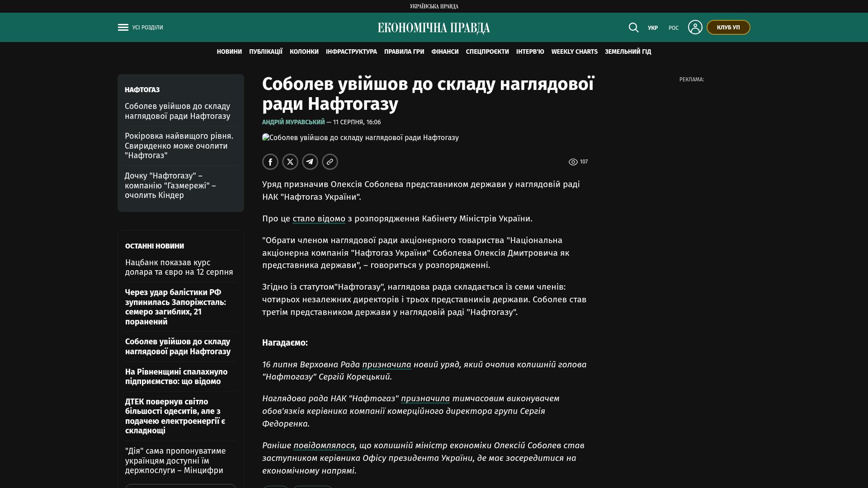The width and height of the screenshot is (868, 488).
Task: Open Нафтогаз sidebar article about Соболев
Action: click(178, 111)
